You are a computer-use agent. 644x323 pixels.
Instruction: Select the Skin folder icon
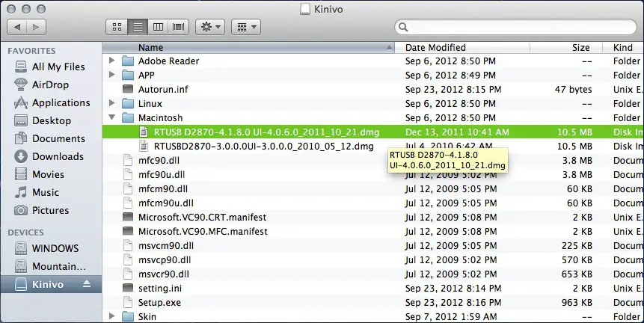coord(128,316)
